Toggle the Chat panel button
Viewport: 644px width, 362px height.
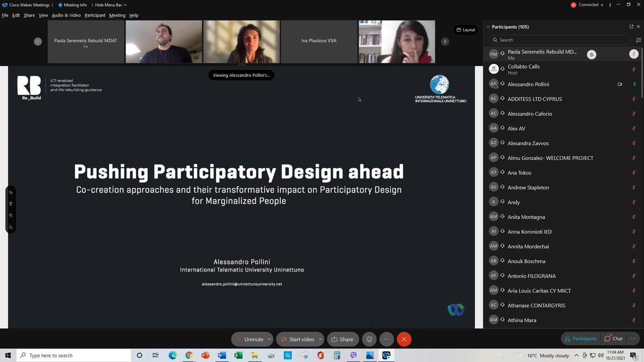[613, 338]
